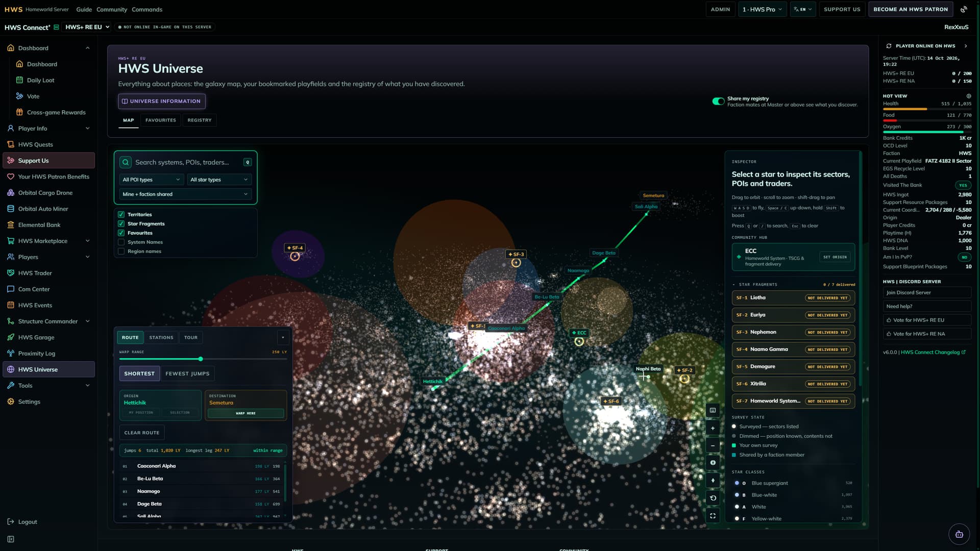Switch to the Registry tab
Viewport: 980px width, 551px height.
199,120
